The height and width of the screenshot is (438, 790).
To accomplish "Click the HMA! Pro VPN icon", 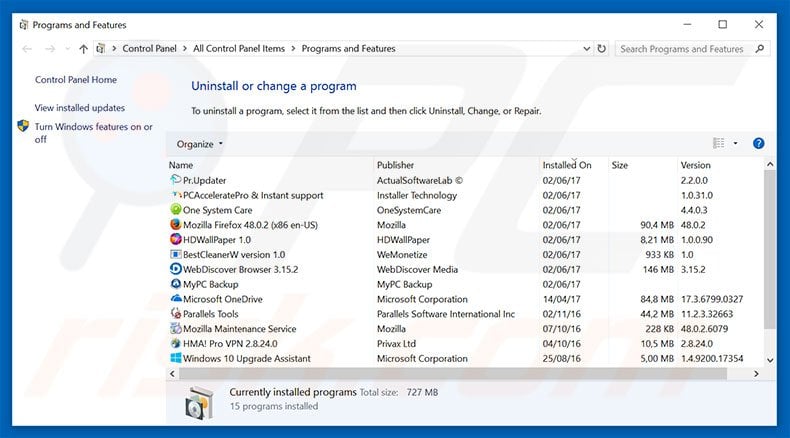I will click(x=175, y=343).
